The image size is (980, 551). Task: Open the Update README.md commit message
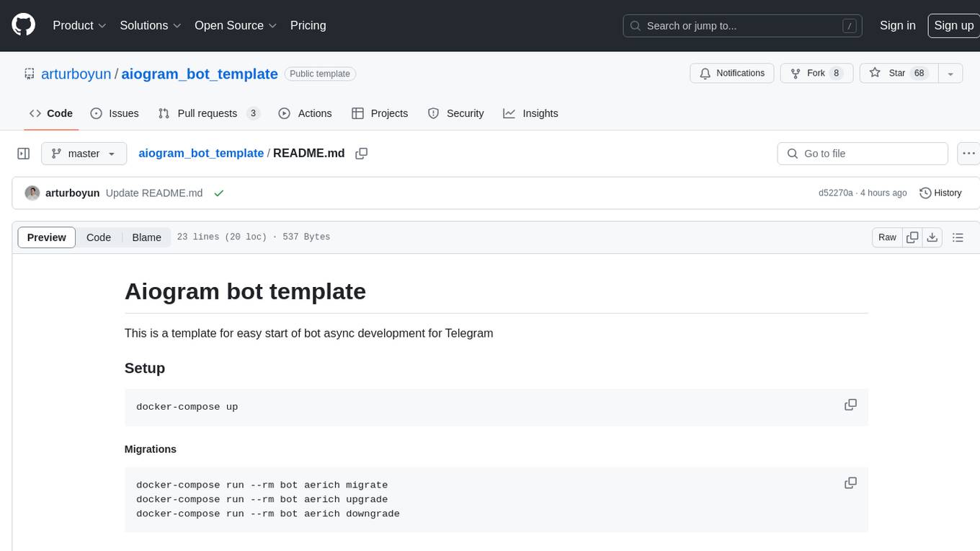click(x=154, y=193)
